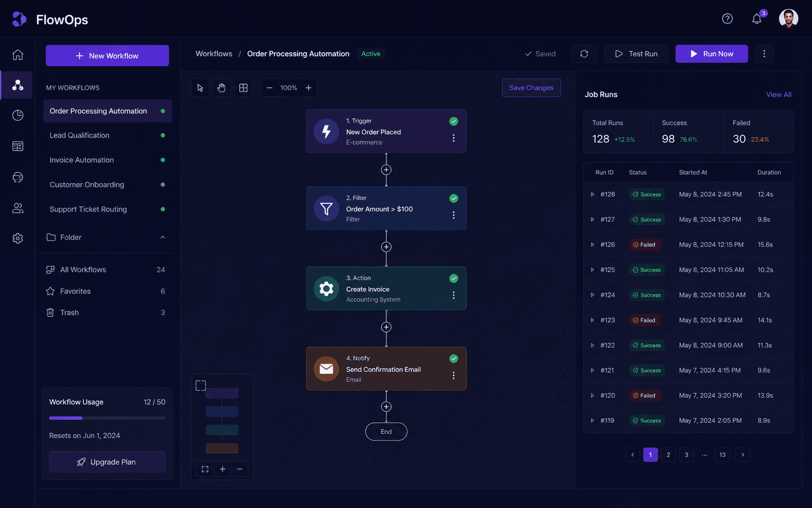This screenshot has width=812, height=508.
Task: Add step after Order Amount filter
Action: tap(386, 247)
